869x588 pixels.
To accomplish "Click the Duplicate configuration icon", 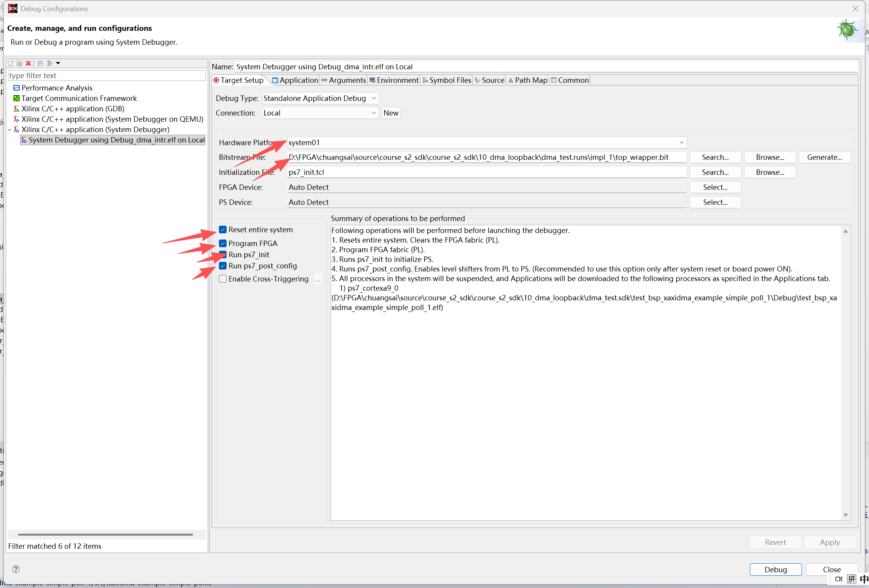I will (19, 63).
